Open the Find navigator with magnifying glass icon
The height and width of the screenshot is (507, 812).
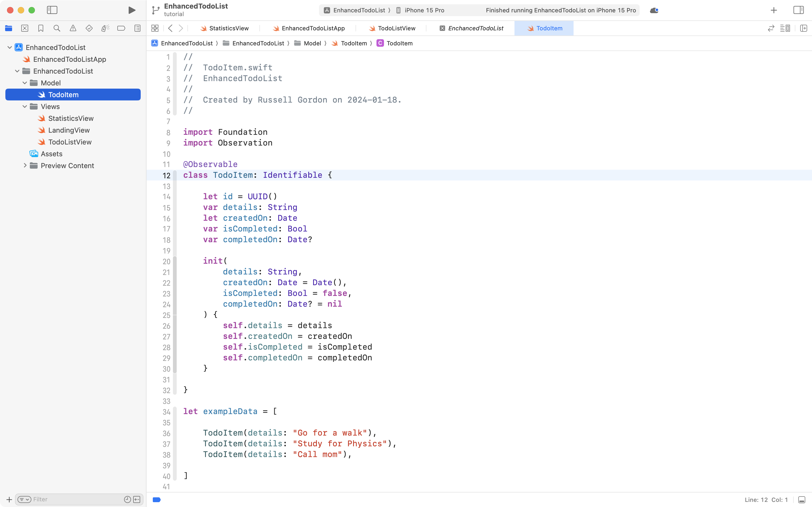point(57,28)
